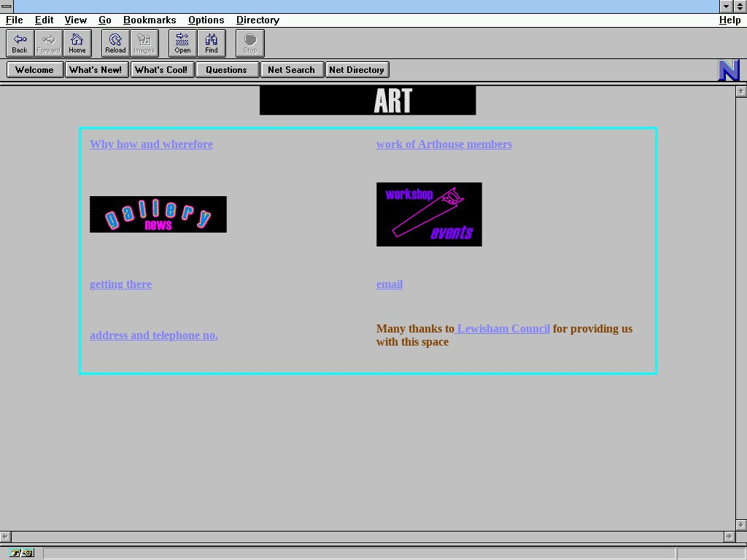The image size is (747, 560).
Task: Open the Options menu
Action: (206, 20)
